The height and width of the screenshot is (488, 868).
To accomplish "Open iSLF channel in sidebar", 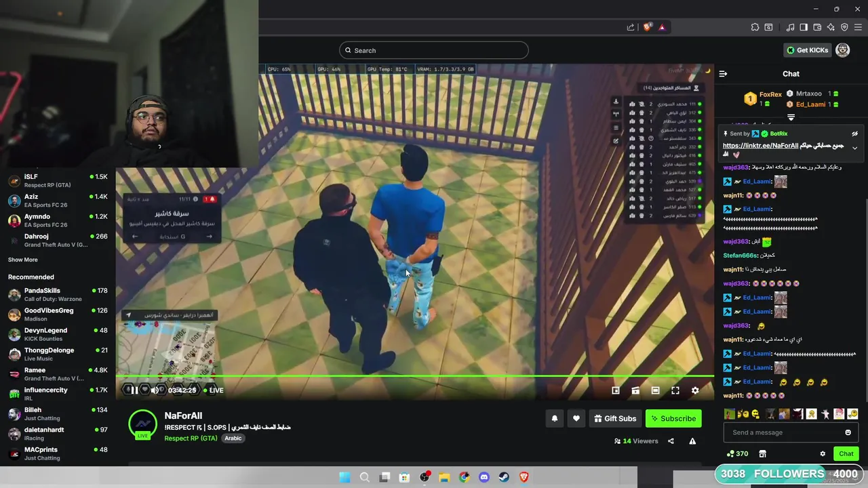I will (58, 180).
